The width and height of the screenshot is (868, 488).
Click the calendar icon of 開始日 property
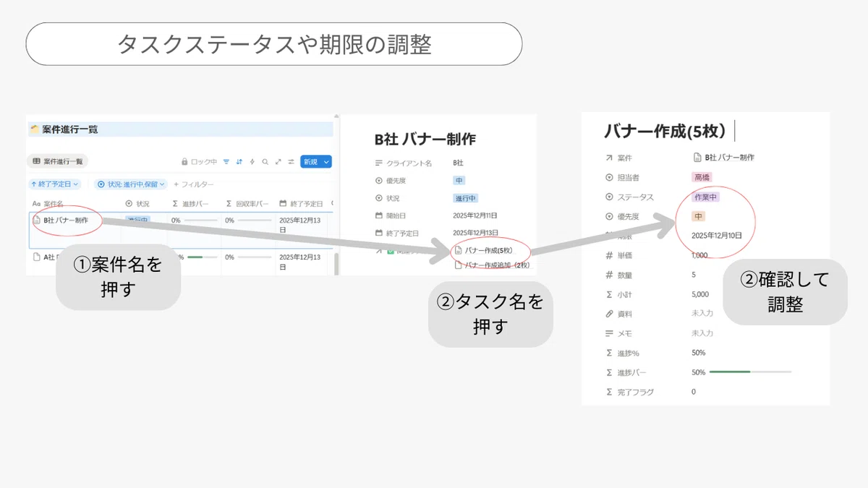[379, 215]
